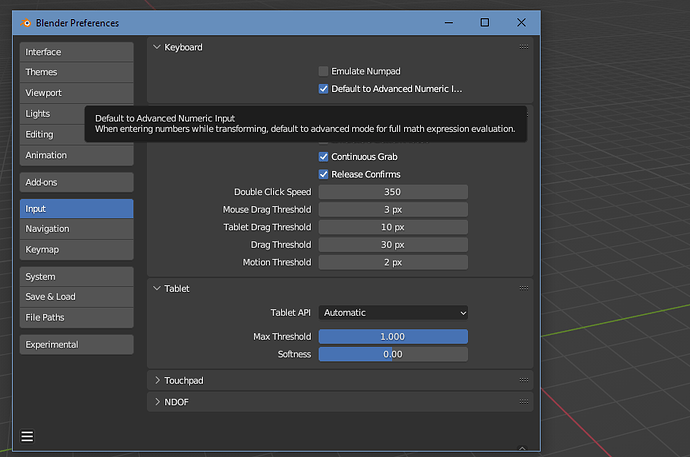Click the Blender logo in title bar
The width and height of the screenshot is (690, 457).
coord(26,22)
